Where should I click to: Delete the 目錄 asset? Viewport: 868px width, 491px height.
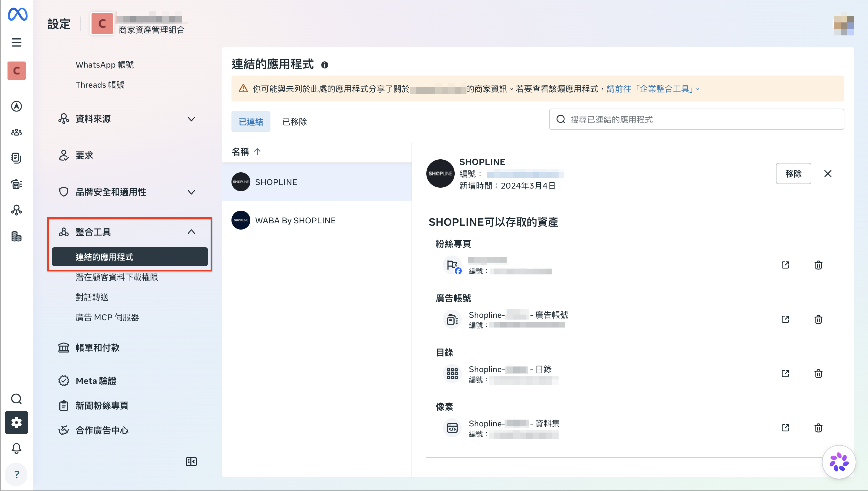(818, 373)
